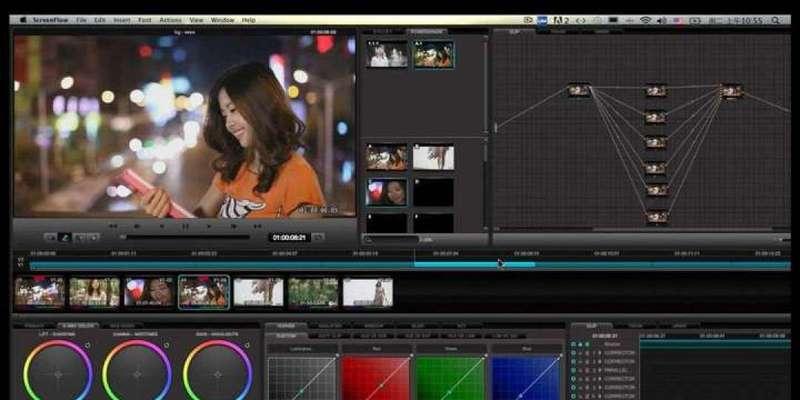This screenshot has width=800, height=400.
Task: Jump viewer playback to first frame
Action: [x=113, y=226]
